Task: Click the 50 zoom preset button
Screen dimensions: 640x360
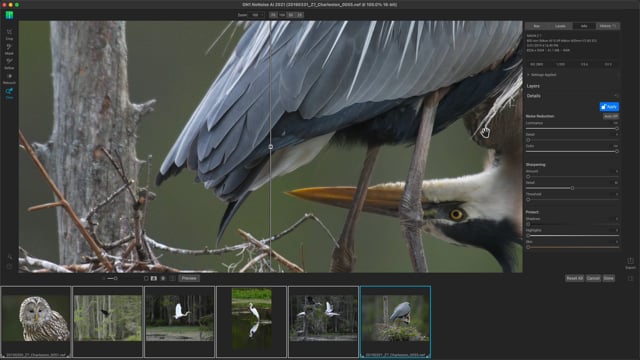Action: tap(291, 15)
